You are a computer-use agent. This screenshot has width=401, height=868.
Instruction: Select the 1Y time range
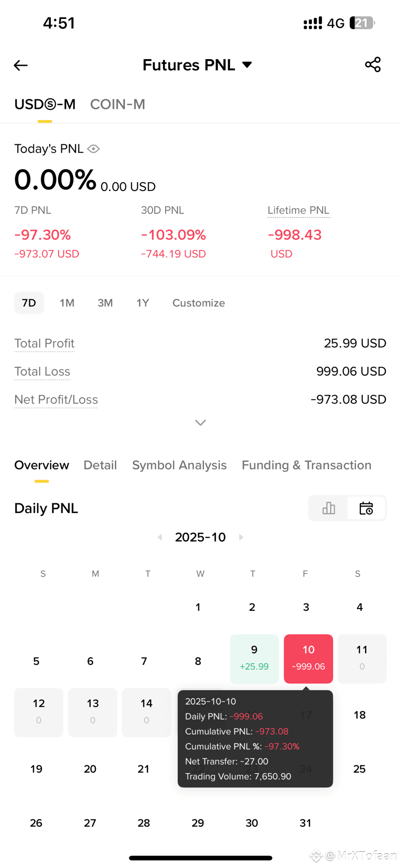142,303
